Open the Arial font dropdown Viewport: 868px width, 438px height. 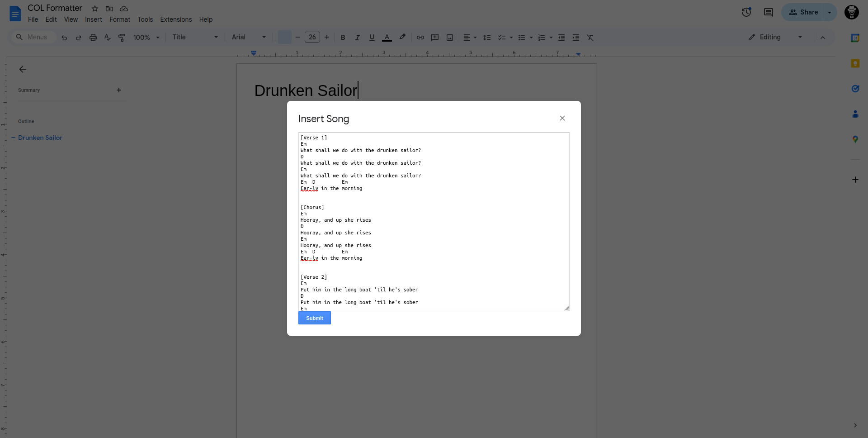pyautogui.click(x=249, y=37)
